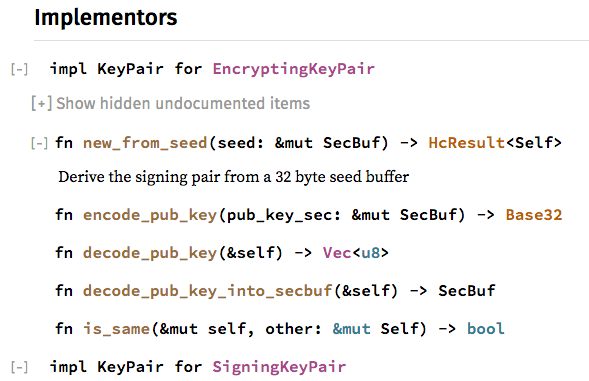Screen dimensions: 589x381
Task: Collapse the SigningKeyPair impl block
Action: 19,367
